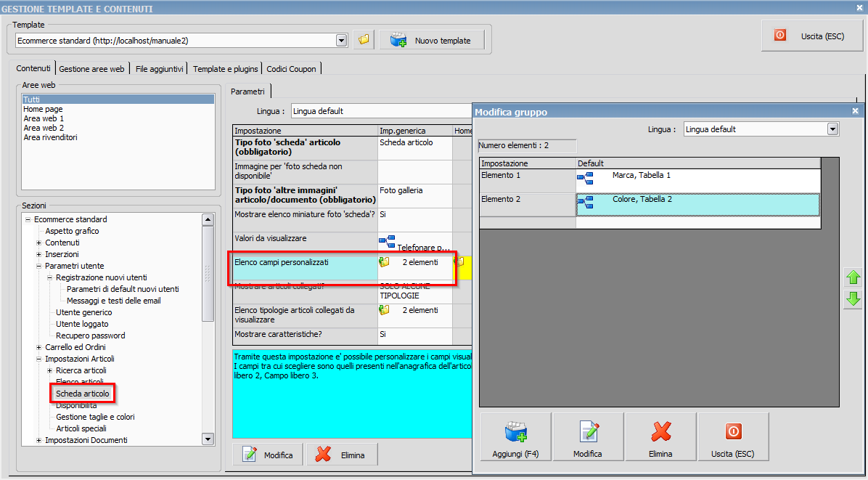Click the tree icon in Valori da visualizzare
The image size is (868, 480).
[x=387, y=241]
